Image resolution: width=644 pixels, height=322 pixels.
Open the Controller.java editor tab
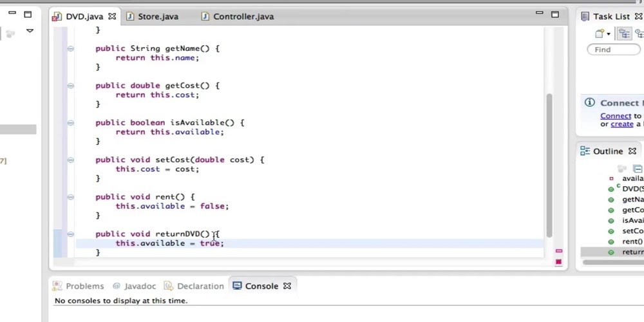pos(243,17)
